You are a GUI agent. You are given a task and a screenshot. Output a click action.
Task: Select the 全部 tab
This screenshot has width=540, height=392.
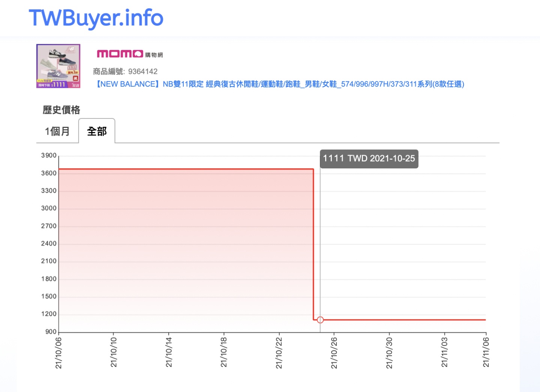97,131
